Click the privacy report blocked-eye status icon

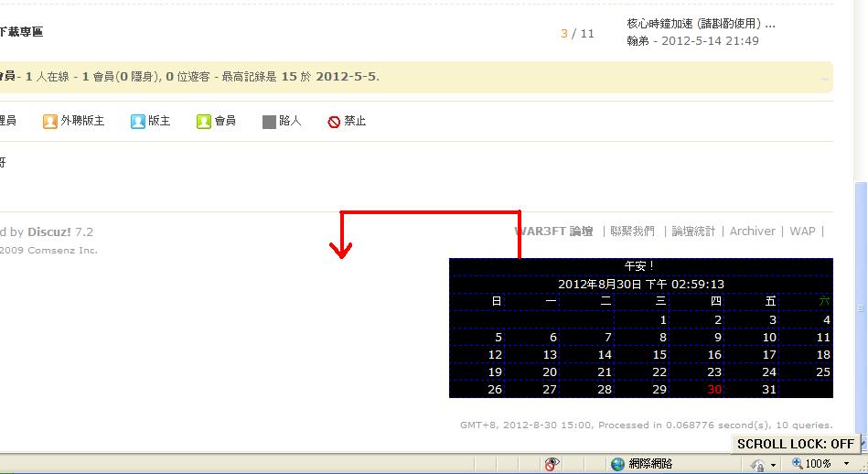552,464
